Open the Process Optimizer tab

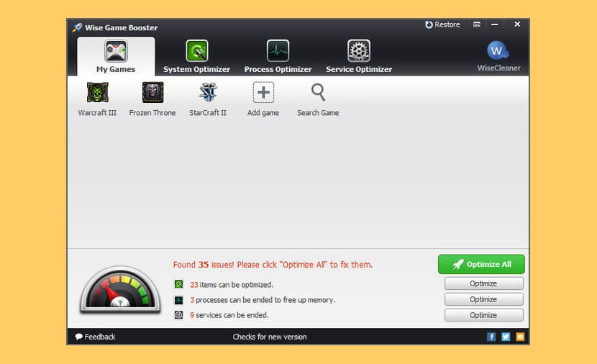pyautogui.click(x=278, y=56)
